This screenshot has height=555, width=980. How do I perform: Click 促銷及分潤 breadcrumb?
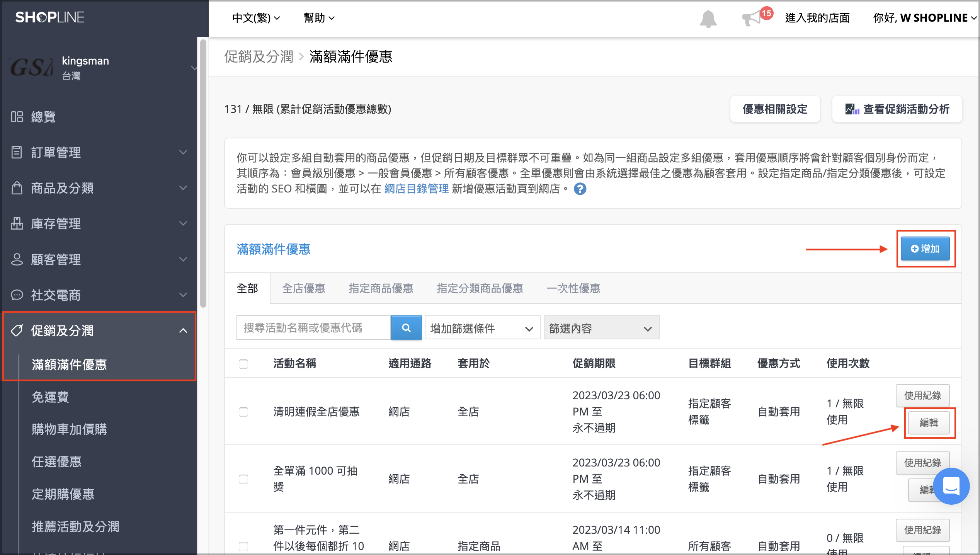click(x=259, y=56)
